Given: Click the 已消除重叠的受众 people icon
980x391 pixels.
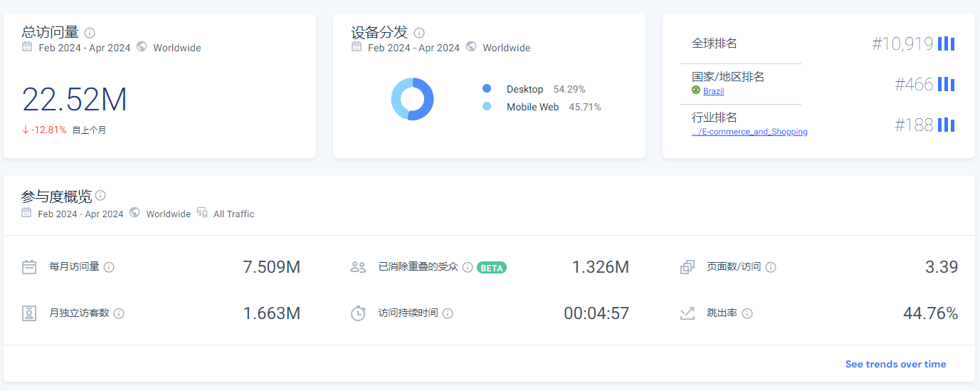Looking at the screenshot, I should (358, 267).
